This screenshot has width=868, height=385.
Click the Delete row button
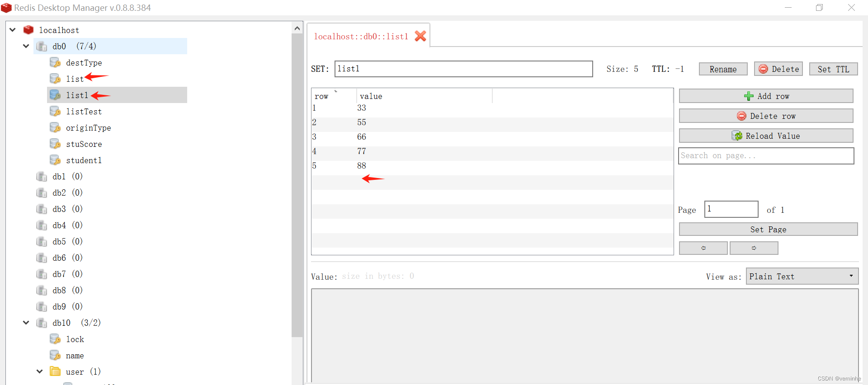[766, 116]
